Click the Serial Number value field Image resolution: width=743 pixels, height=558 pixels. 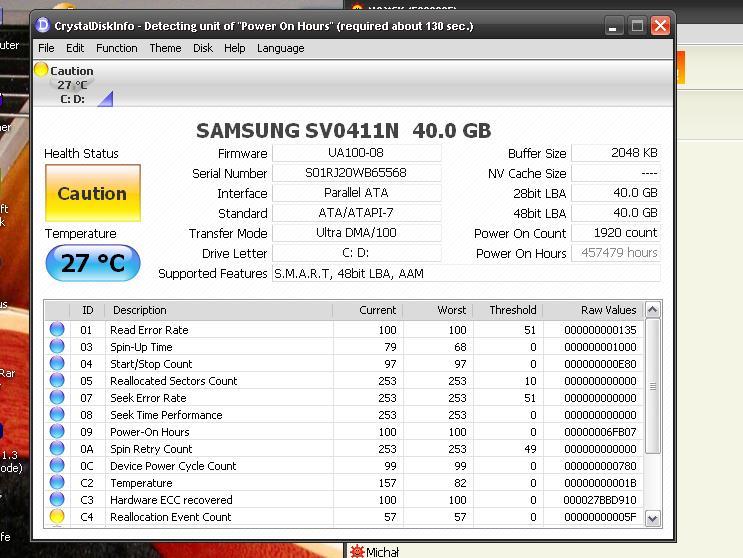356,173
